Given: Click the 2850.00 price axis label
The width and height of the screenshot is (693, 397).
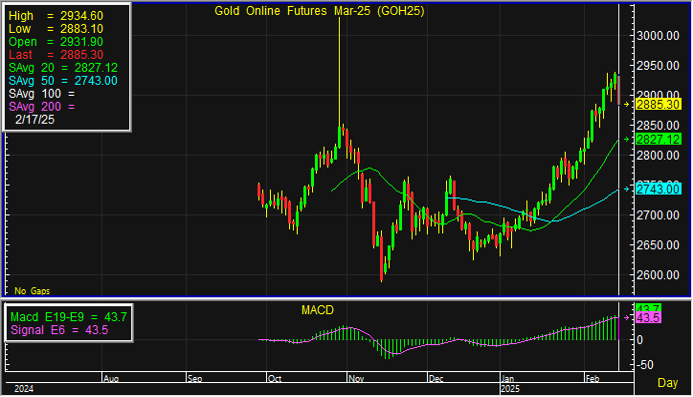Looking at the screenshot, I should [x=658, y=126].
